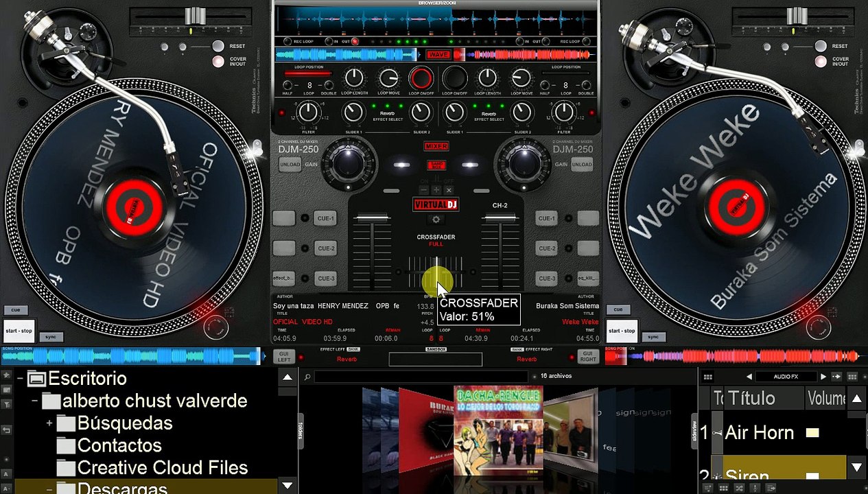Screen dimensions: 868x494
Task: Select the Creative Cloud Files folder
Action: 163,468
